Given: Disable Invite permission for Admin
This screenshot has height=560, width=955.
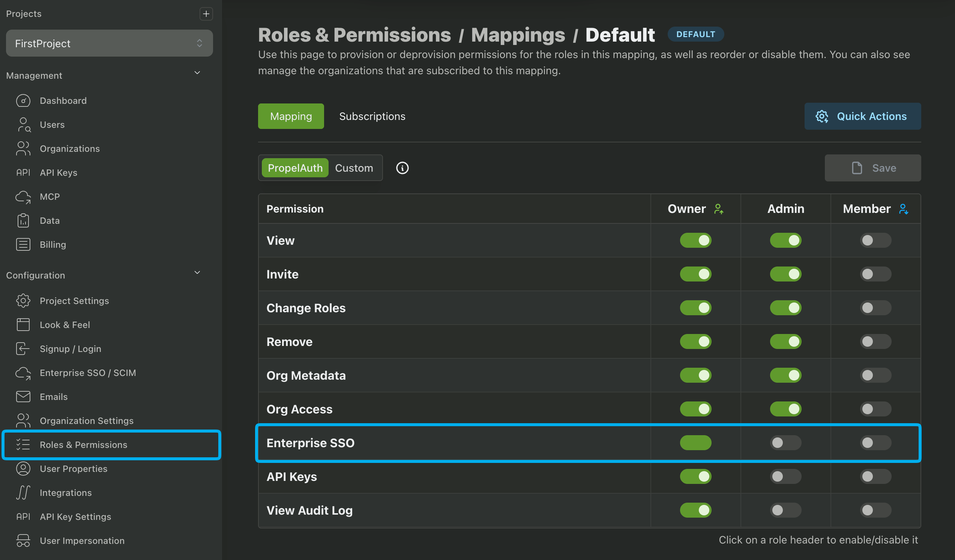Looking at the screenshot, I should 785,274.
